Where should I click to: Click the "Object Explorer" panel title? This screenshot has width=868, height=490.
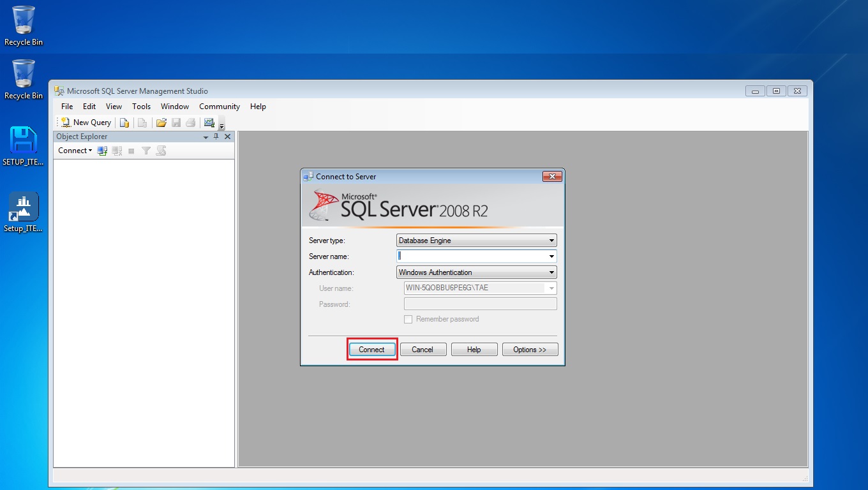click(x=82, y=137)
